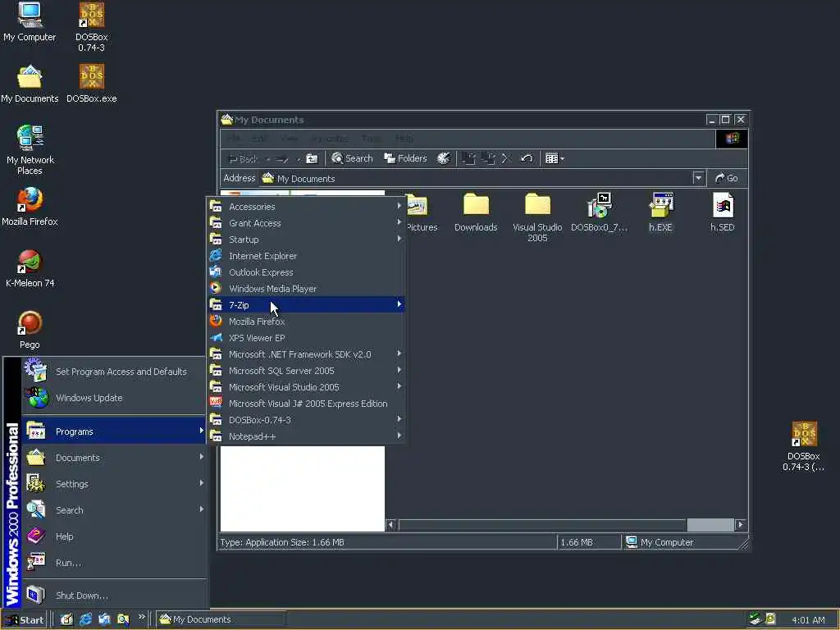Image resolution: width=840 pixels, height=630 pixels.
Task: Expand the Address bar dropdown arrow
Action: [697, 178]
